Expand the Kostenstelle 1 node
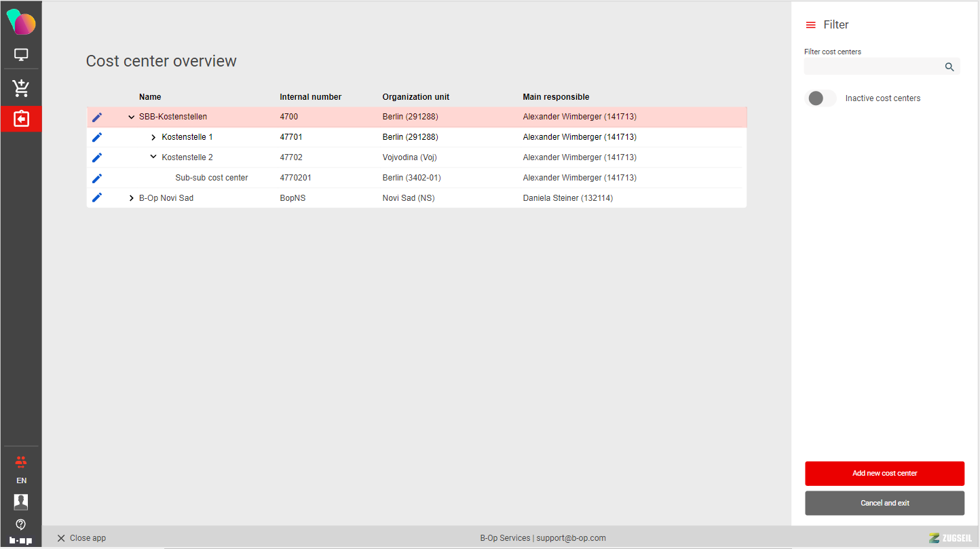Image resolution: width=980 pixels, height=549 pixels. point(153,138)
